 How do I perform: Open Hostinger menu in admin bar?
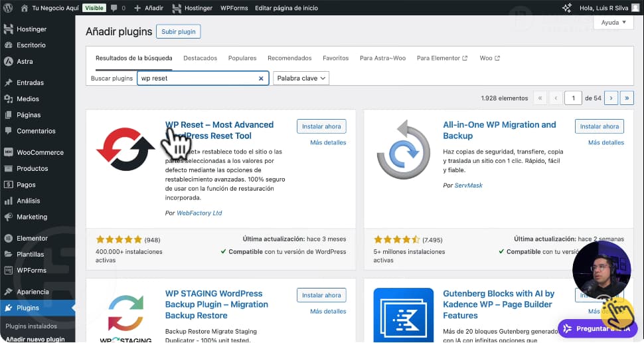pyautogui.click(x=193, y=8)
